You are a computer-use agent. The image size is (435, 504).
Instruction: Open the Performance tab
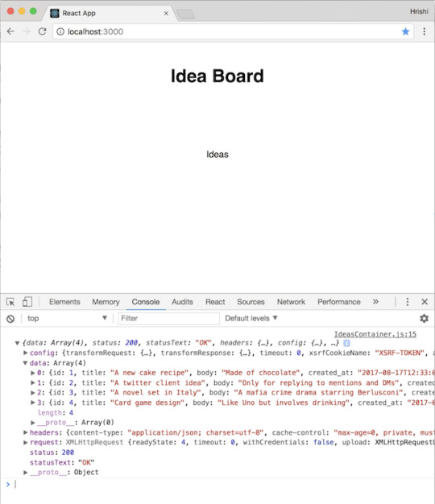coord(339,302)
